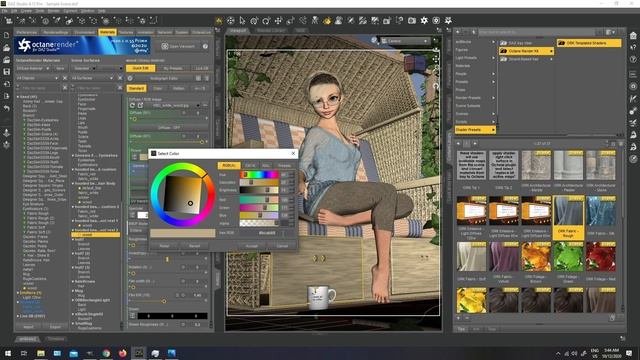The height and width of the screenshot is (360, 640).
Task: Click the Windows Start button
Action: click(x=8, y=353)
